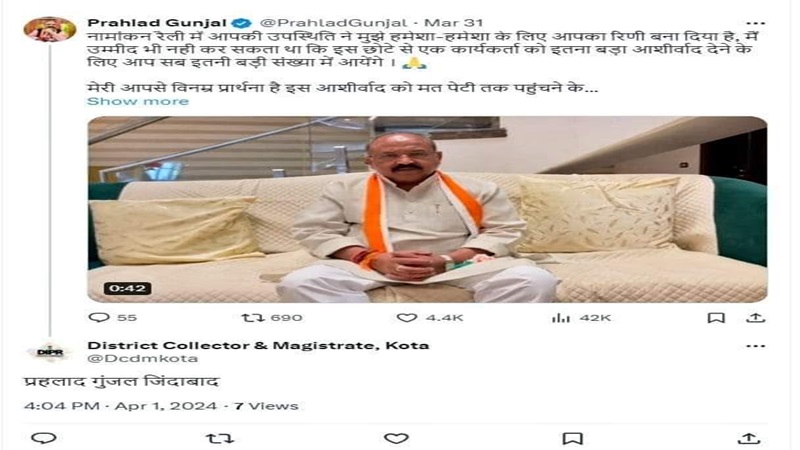Play the 0:42 video of man on sofa
This screenshot has width=800, height=450.
pos(428,210)
